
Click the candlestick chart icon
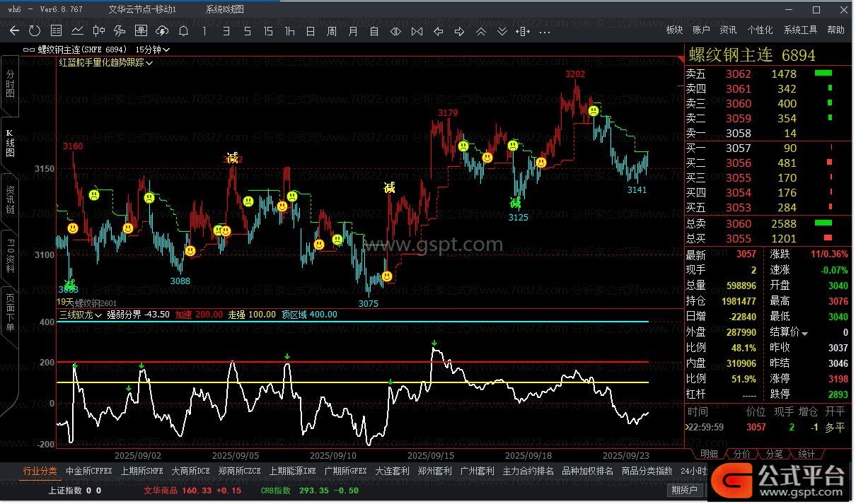pos(98,31)
